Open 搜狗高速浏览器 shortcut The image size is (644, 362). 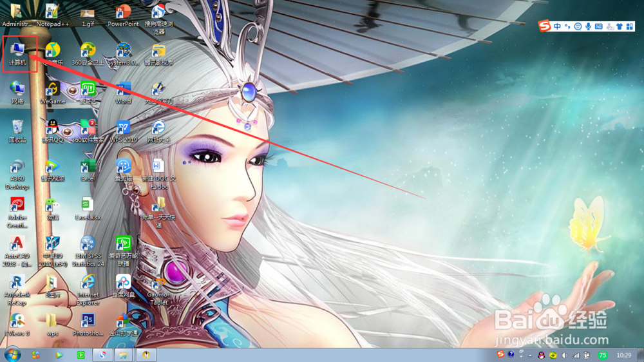tap(158, 19)
